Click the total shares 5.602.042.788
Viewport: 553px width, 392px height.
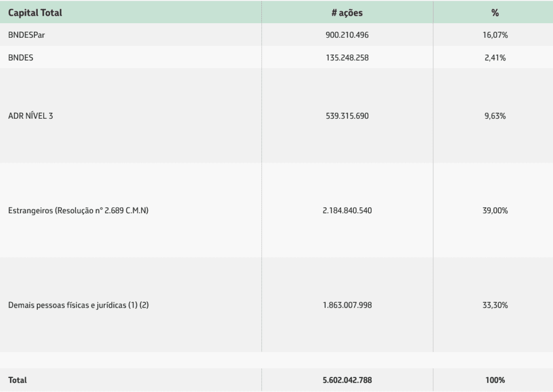pos(347,380)
